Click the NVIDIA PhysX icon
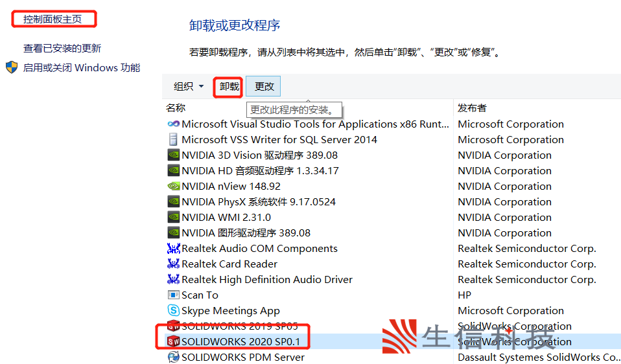This screenshot has width=621, height=364. [x=174, y=201]
